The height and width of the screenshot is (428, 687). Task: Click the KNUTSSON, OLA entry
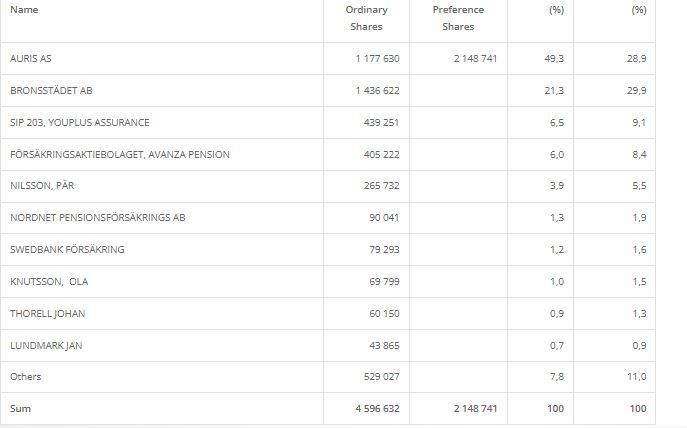(x=49, y=282)
